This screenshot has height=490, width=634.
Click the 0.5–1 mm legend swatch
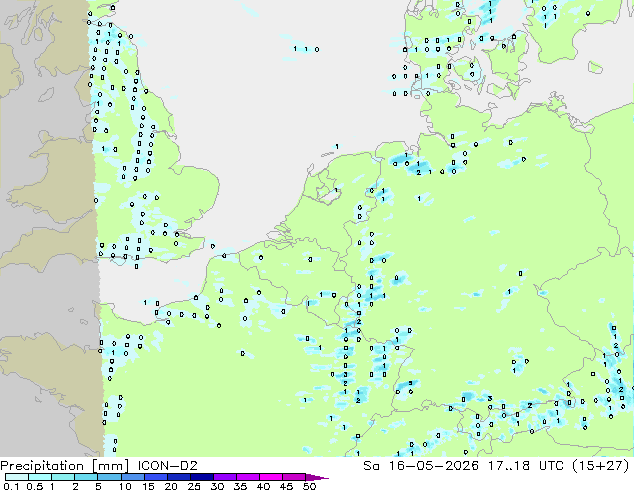tap(40, 477)
